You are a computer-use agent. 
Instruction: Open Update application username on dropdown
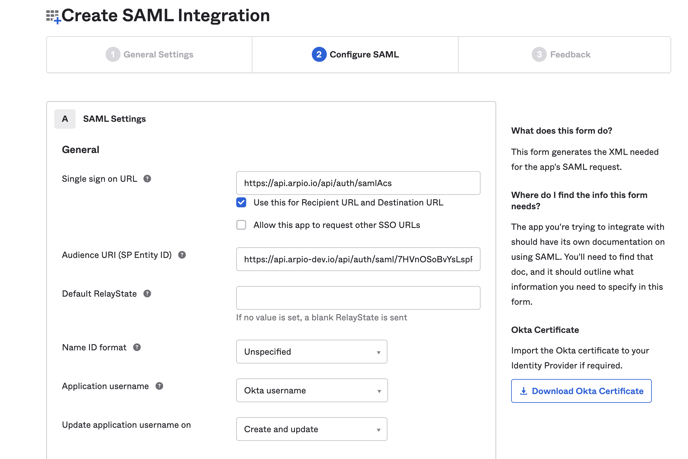[312, 429]
